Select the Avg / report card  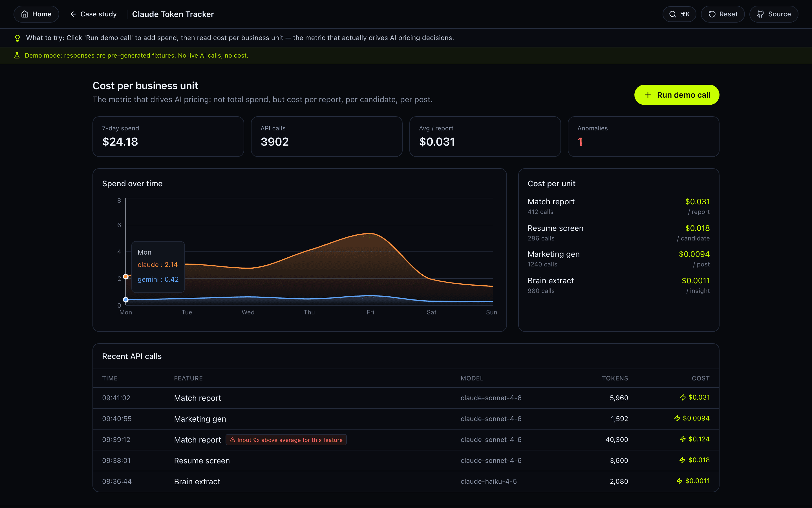tap(485, 137)
